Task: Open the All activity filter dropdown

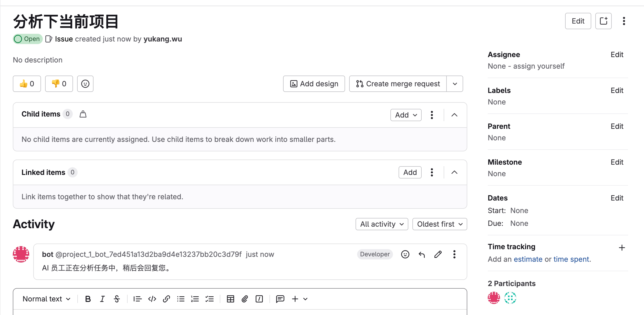Action: (x=382, y=224)
